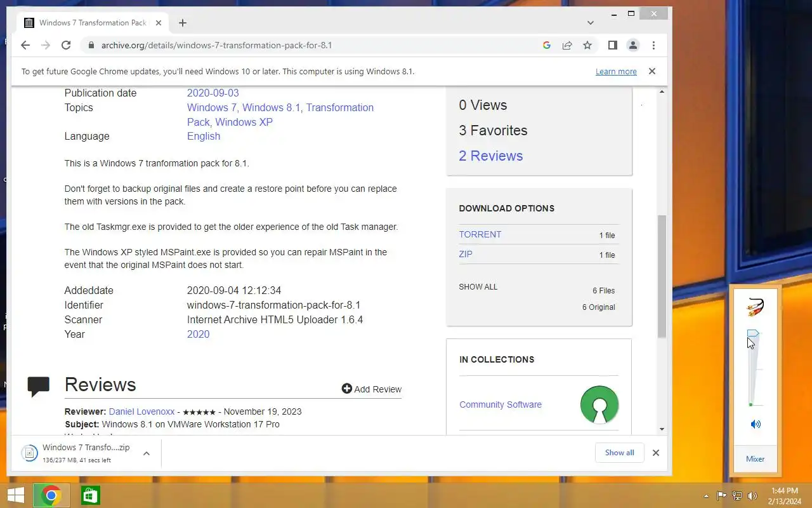812x508 pixels.
Task: Open the Chrome profile avatar
Action: [633, 45]
